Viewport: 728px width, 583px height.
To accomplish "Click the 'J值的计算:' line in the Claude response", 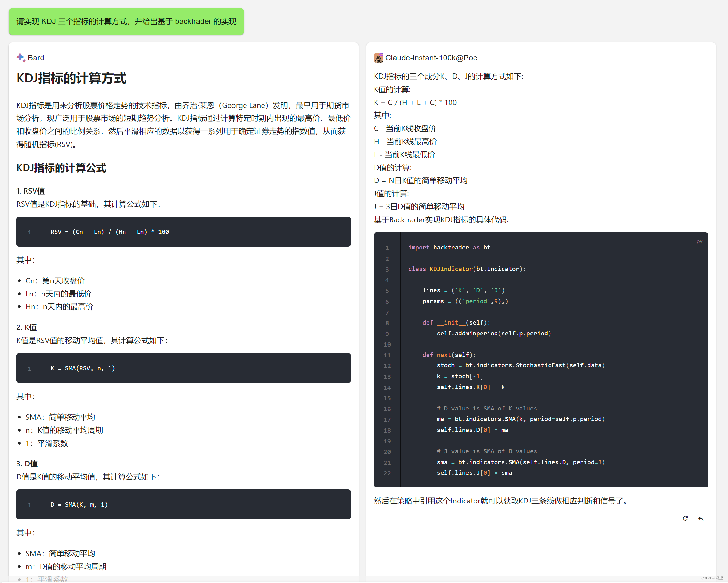I will tap(391, 194).
